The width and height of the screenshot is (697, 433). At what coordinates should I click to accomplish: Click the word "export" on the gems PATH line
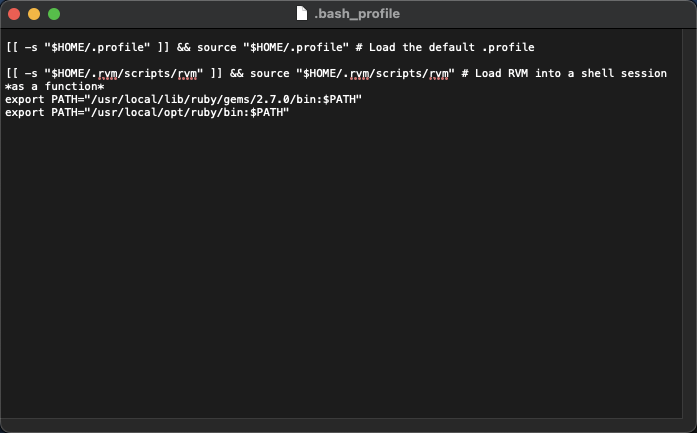25,100
